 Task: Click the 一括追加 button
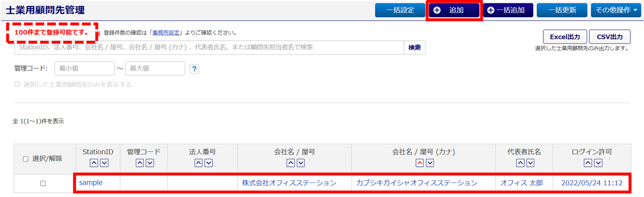pos(508,10)
